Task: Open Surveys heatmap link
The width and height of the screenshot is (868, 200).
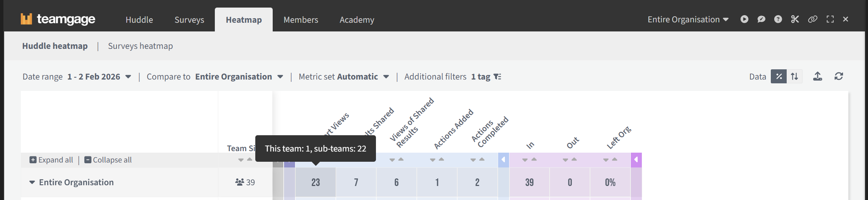Action: coord(140,46)
